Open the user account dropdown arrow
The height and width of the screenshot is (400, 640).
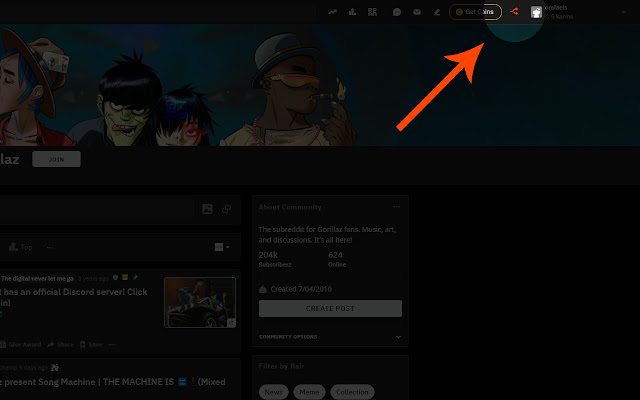point(624,12)
